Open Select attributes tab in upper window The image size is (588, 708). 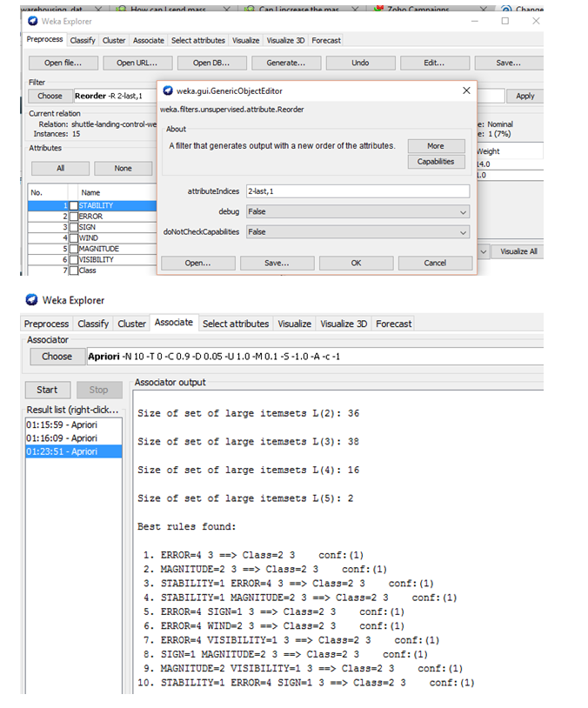click(198, 41)
